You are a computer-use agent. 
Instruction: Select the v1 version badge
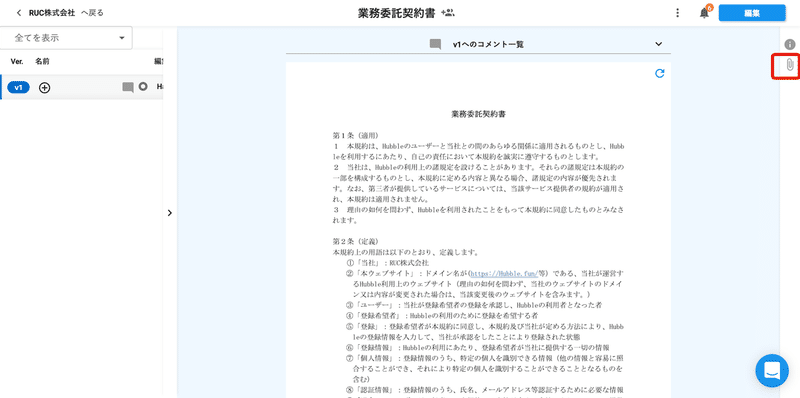tap(18, 88)
